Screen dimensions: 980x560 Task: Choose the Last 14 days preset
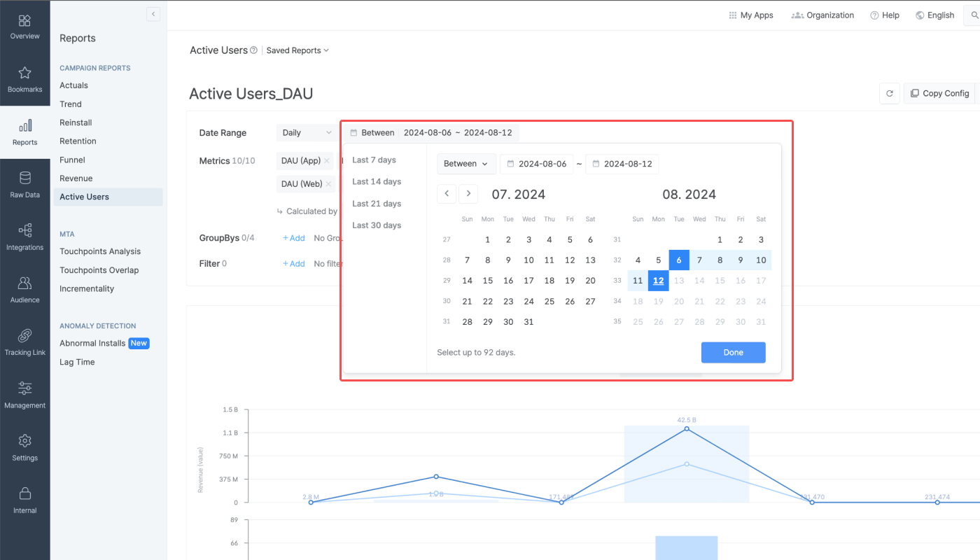coord(377,181)
